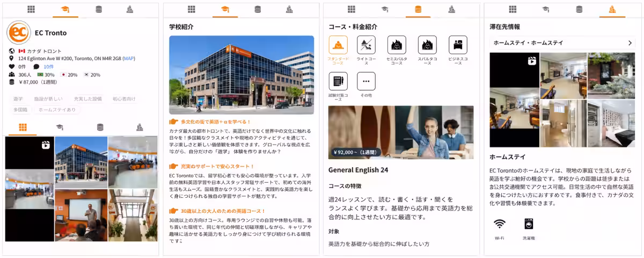Click the 多国籍 tag
Image resolution: width=644 pixels, height=258 pixels.
coord(20,110)
